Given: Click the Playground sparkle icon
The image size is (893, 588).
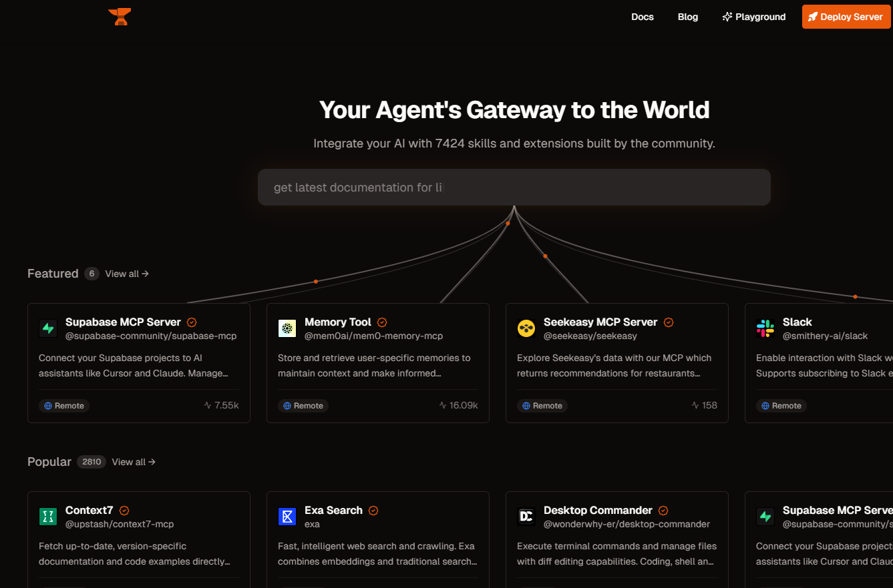Looking at the screenshot, I should pos(727,17).
